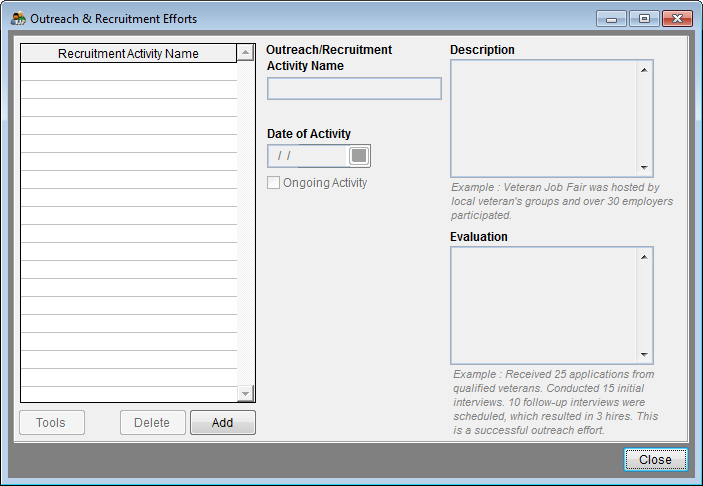703x486 pixels.
Task: Open the Tools button
Action: click(x=52, y=422)
